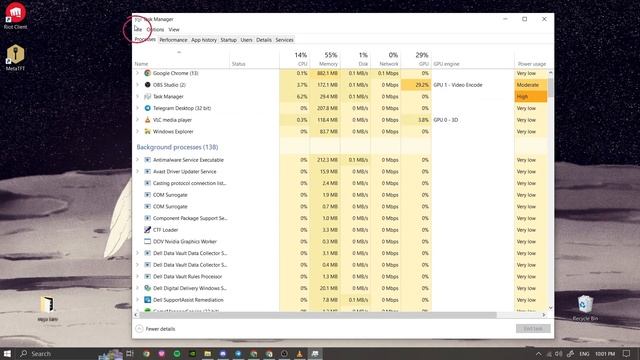Expand the Dell Data Vault Rules Processor row
This screenshot has width=640, height=360.
(138, 277)
